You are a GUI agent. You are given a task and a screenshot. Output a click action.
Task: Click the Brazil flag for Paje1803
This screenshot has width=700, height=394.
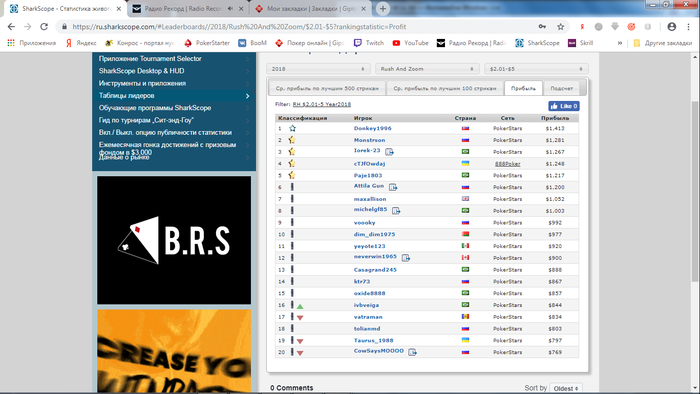click(465, 175)
